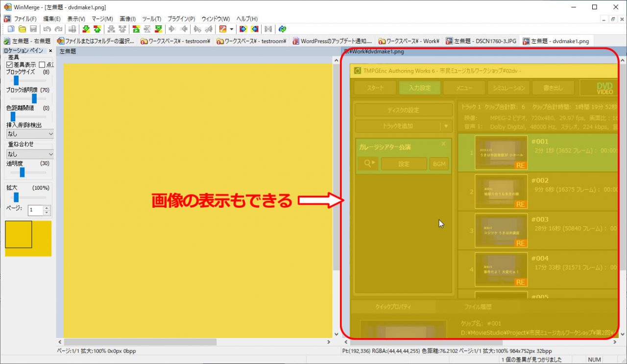627x364 pixels.
Task: Click the greyed Copy to right icon
Action: [172, 29]
